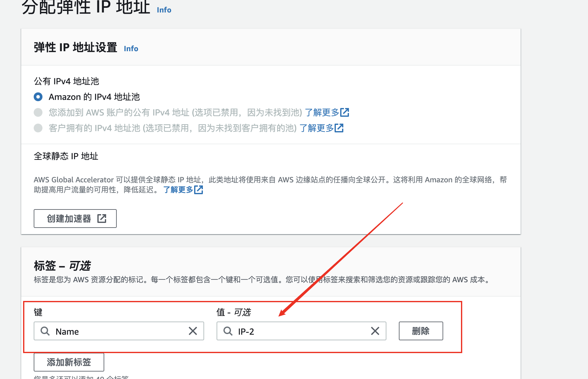
Task: Click the 标签 – 可选 section heading
Action: 62,266
